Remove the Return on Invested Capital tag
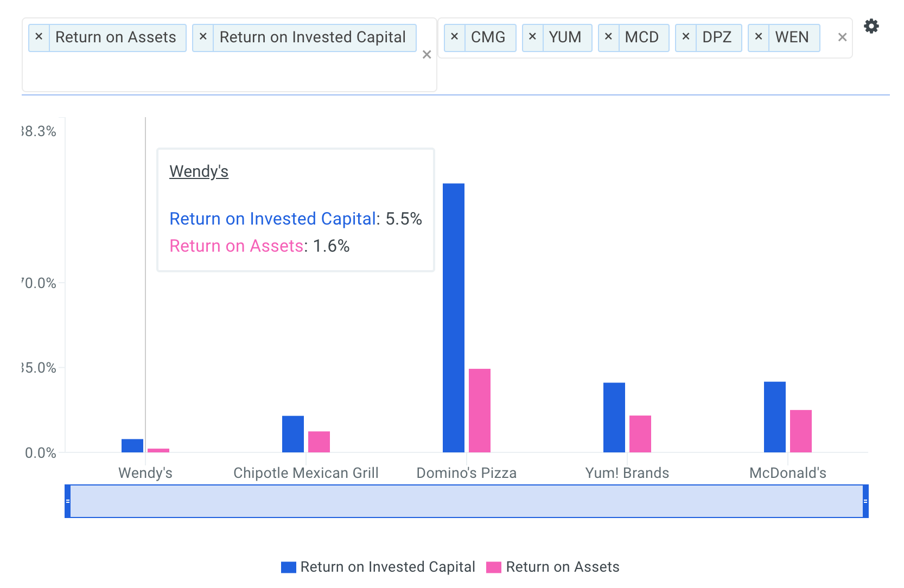 (x=203, y=37)
